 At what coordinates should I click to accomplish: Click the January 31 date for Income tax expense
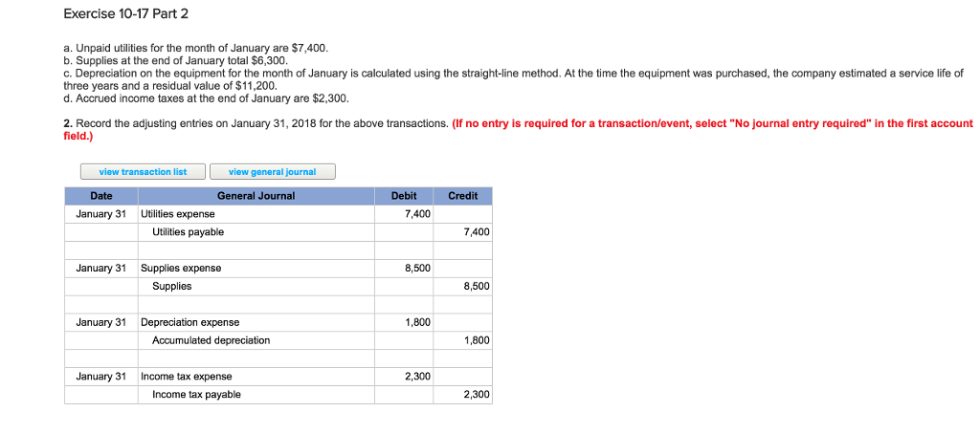[x=101, y=378]
